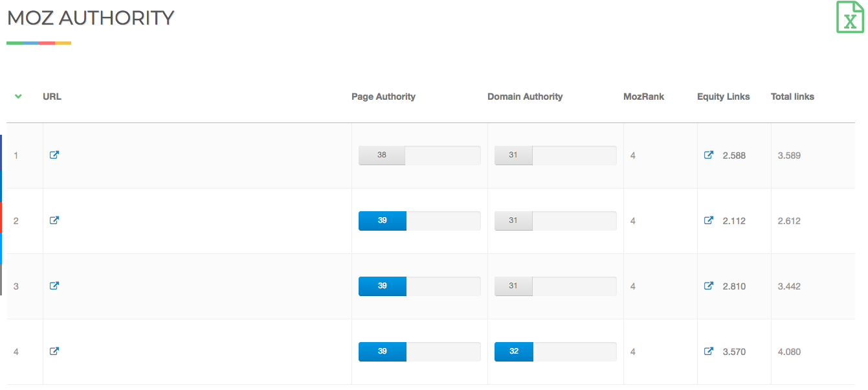Click the MOZ AUTHORITY heading
This screenshot has width=868, height=390.
click(91, 17)
